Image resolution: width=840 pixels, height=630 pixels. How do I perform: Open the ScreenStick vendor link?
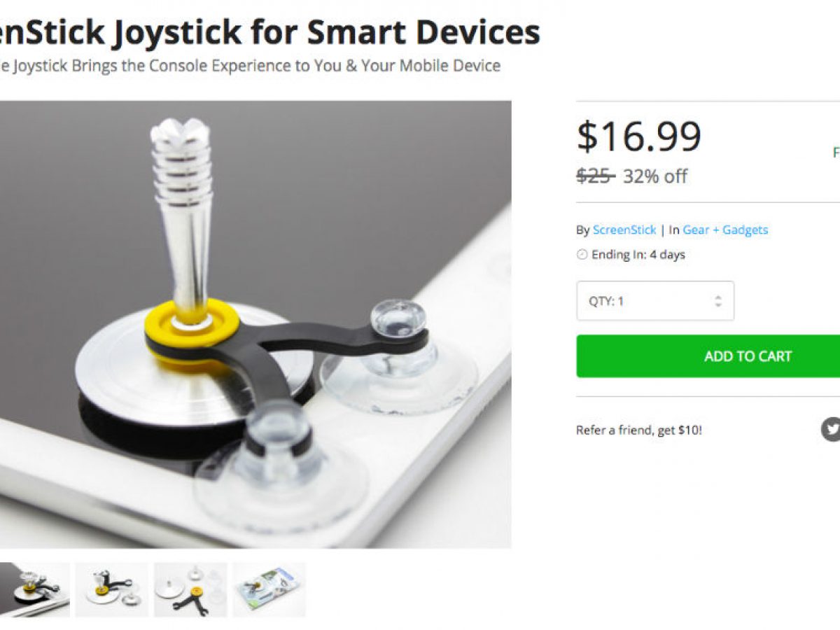pyautogui.click(x=624, y=230)
